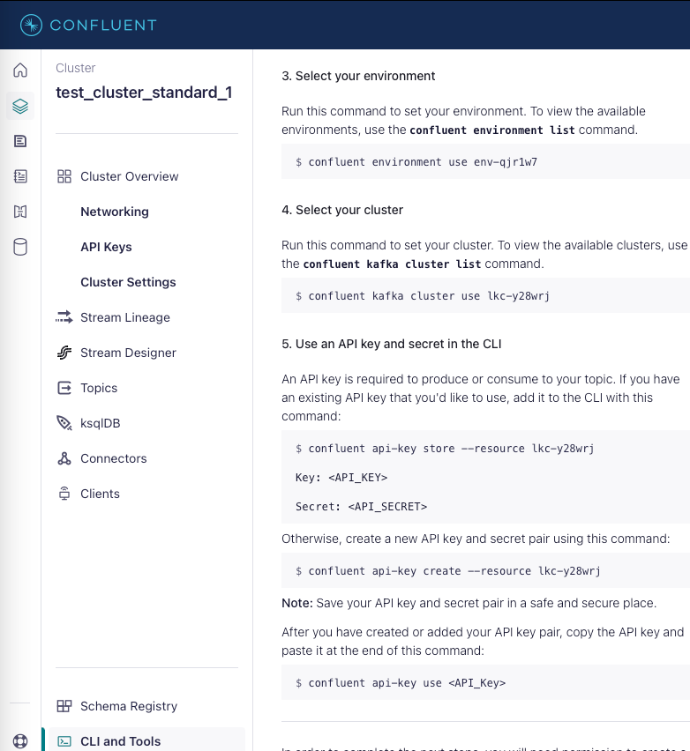Click the CLI and Tools terminal icon
690x751 pixels.
[64, 741]
